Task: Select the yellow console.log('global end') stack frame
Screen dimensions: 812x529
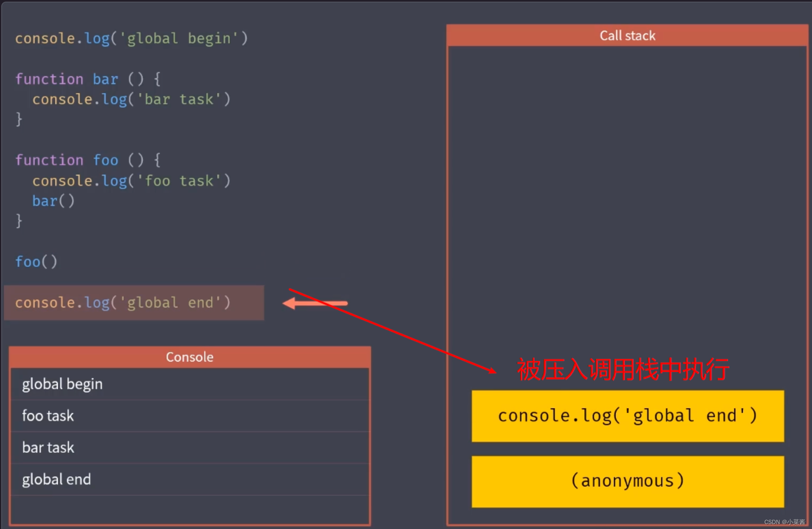Action: pos(627,416)
